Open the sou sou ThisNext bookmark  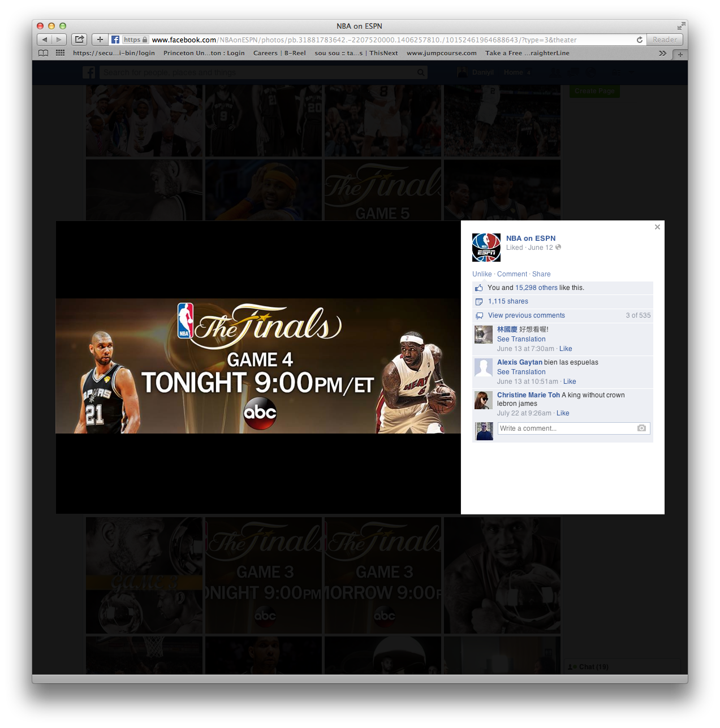[x=356, y=53]
